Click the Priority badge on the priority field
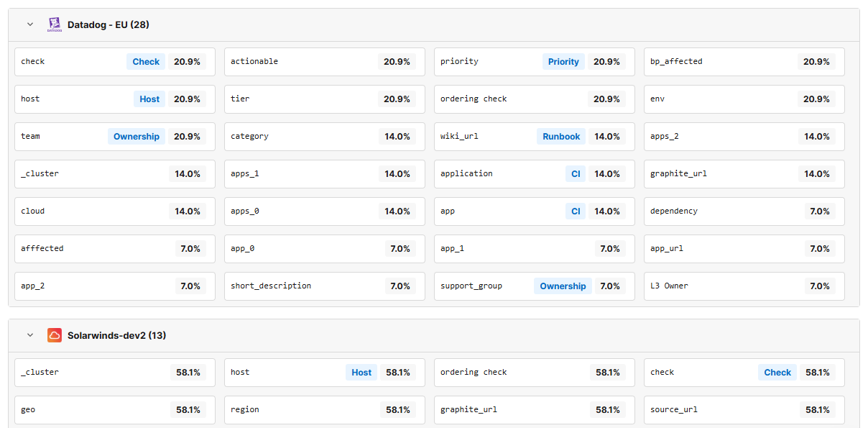868x428 pixels. pos(563,61)
